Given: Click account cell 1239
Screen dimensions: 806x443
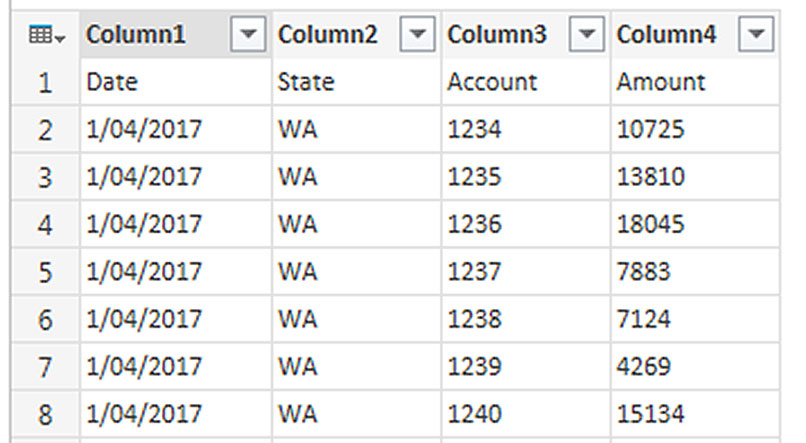Looking at the screenshot, I should (526, 367).
